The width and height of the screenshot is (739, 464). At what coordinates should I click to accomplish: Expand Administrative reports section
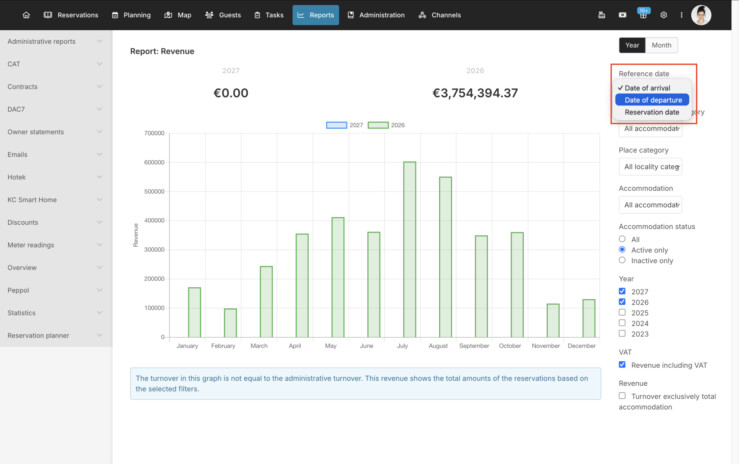coord(56,41)
